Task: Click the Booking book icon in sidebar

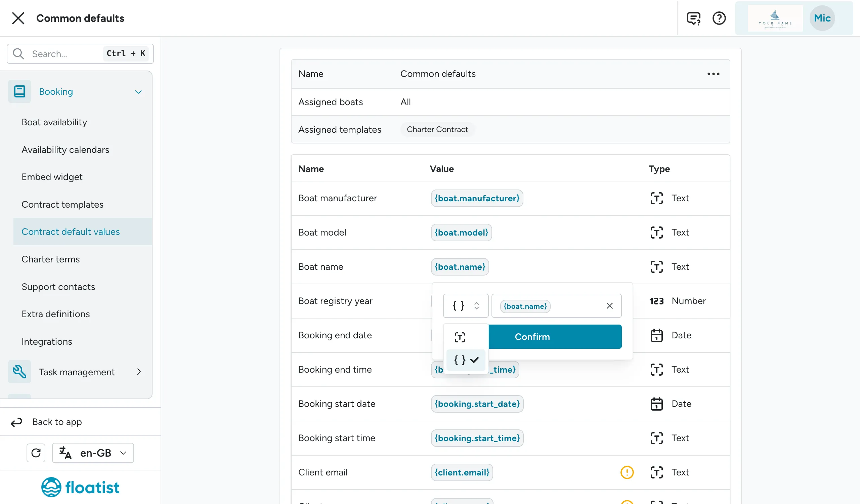Action: point(19,91)
